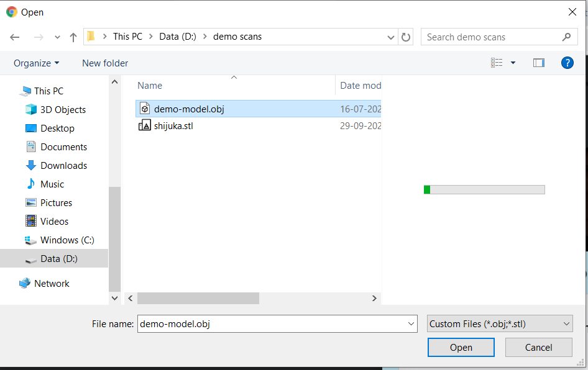The image size is (588, 370).
Task: Click the Up one level arrow
Action: [x=73, y=37]
